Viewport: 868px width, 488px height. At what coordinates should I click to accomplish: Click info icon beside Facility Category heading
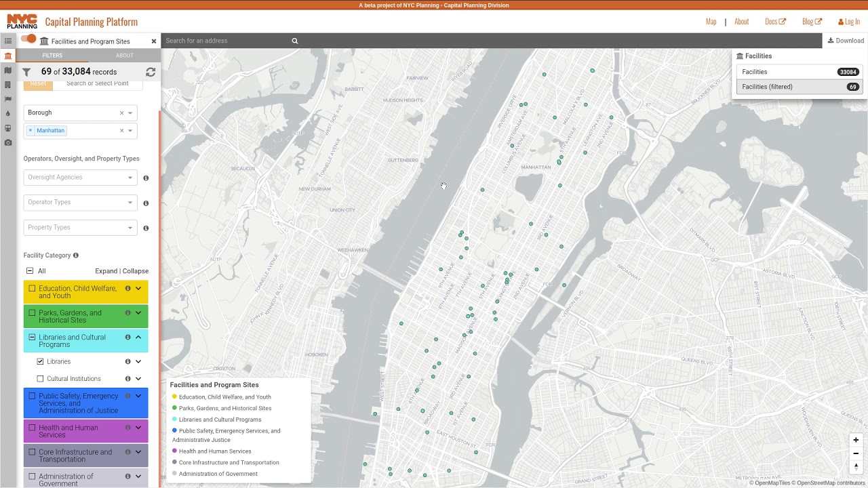tap(76, 256)
